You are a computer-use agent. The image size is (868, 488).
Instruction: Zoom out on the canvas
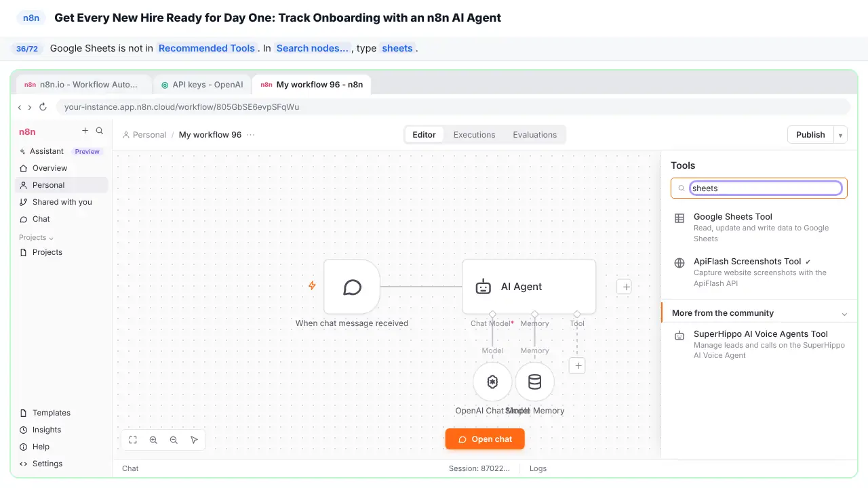point(174,440)
